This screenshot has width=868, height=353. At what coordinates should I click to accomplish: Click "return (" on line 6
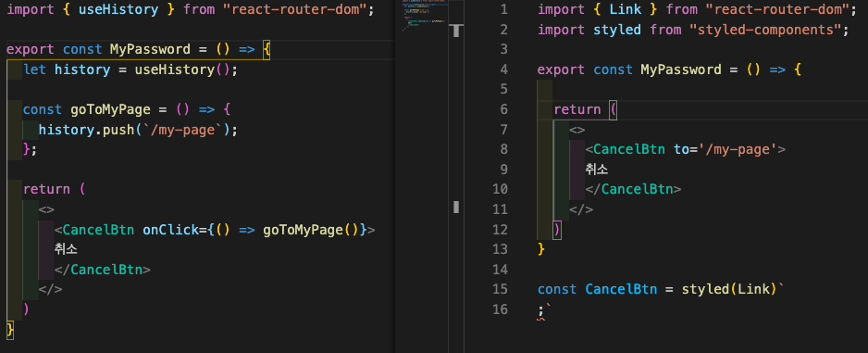[585, 109]
